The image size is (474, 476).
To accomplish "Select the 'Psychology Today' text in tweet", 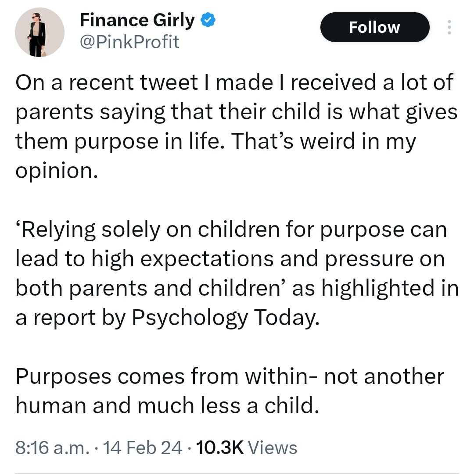I will 225,318.
